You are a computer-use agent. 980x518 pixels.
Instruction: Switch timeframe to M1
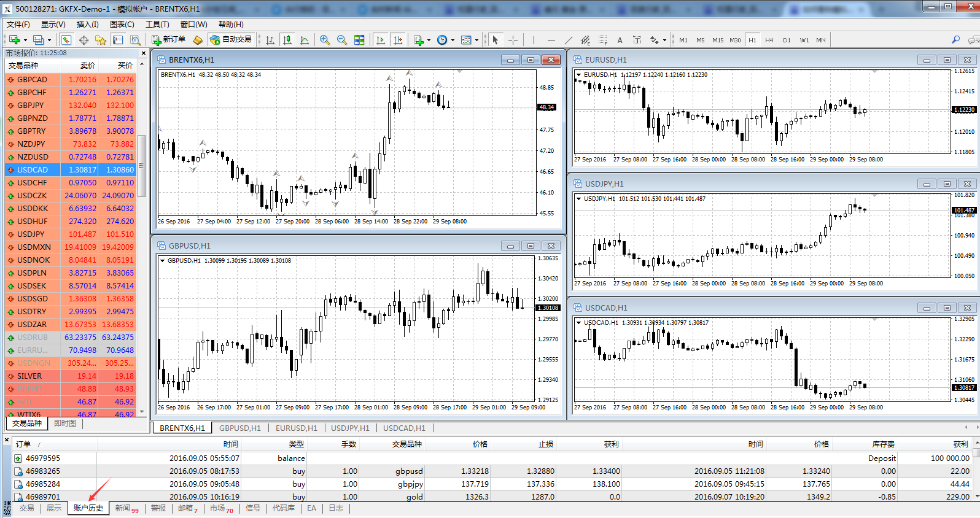[x=683, y=40]
